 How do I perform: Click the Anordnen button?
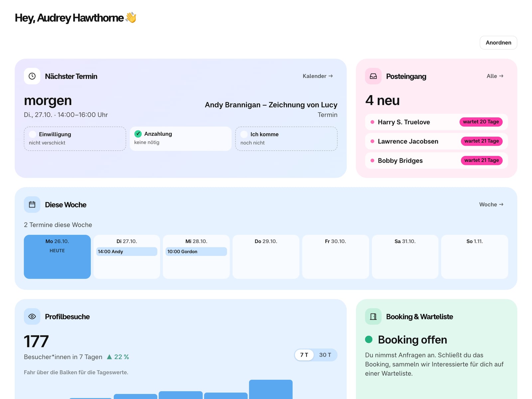coord(498,43)
